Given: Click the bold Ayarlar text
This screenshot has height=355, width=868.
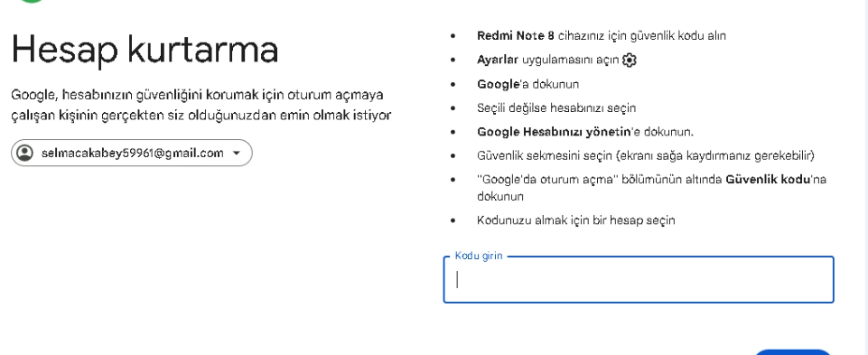Looking at the screenshot, I should coord(497,60).
